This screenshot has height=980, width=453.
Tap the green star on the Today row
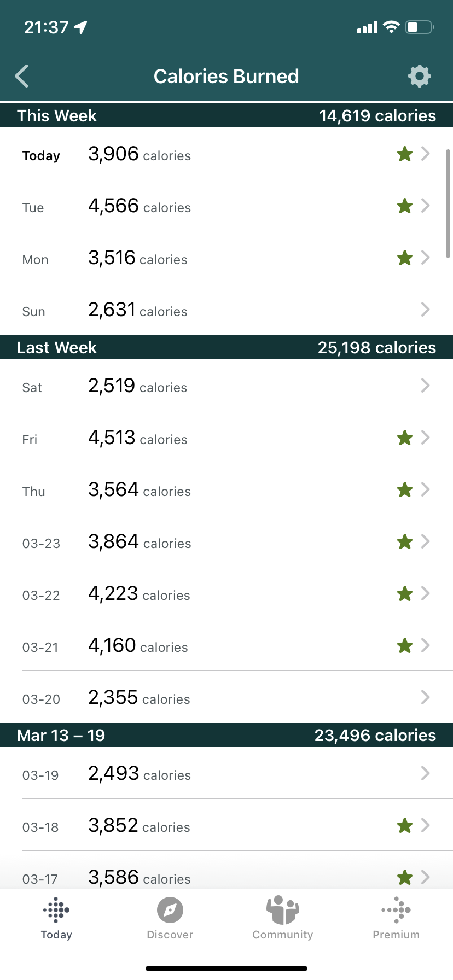point(405,154)
